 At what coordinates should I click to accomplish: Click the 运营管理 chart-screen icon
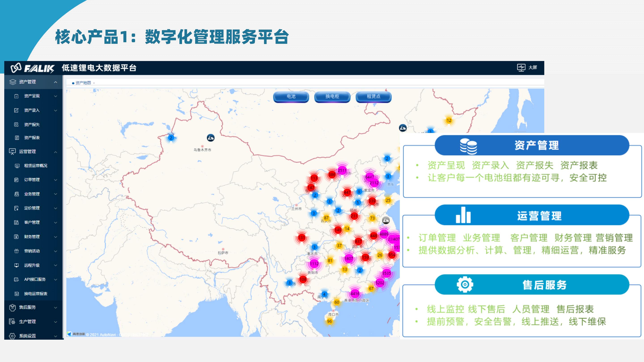(x=12, y=152)
